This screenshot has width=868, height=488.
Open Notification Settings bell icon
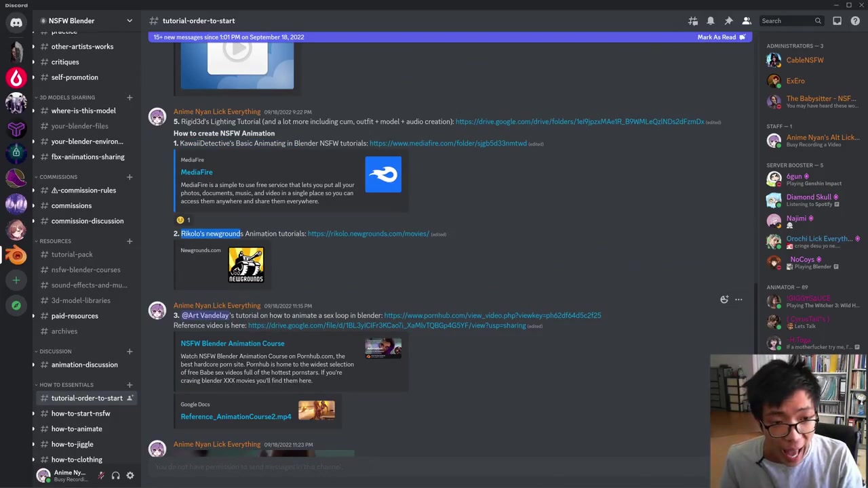(710, 21)
